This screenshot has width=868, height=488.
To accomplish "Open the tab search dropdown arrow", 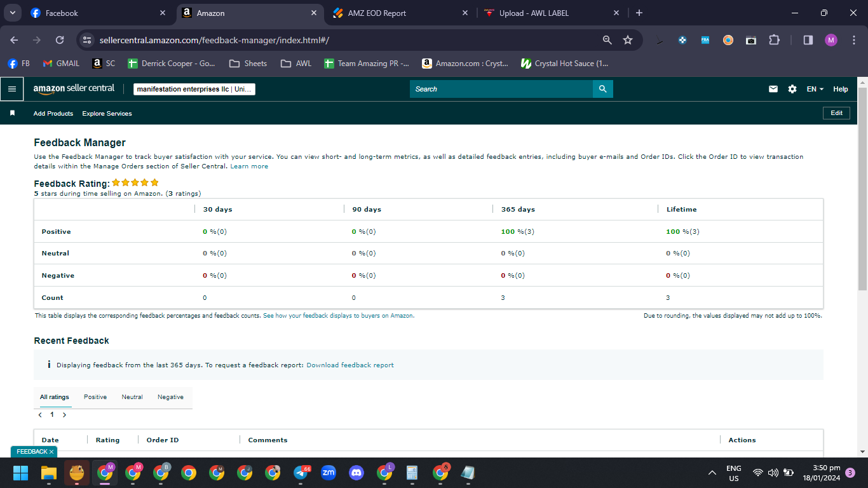I will [x=12, y=13].
